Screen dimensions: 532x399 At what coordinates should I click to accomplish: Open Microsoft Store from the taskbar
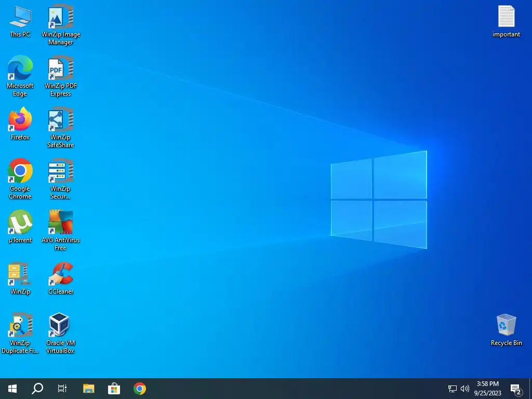114,389
